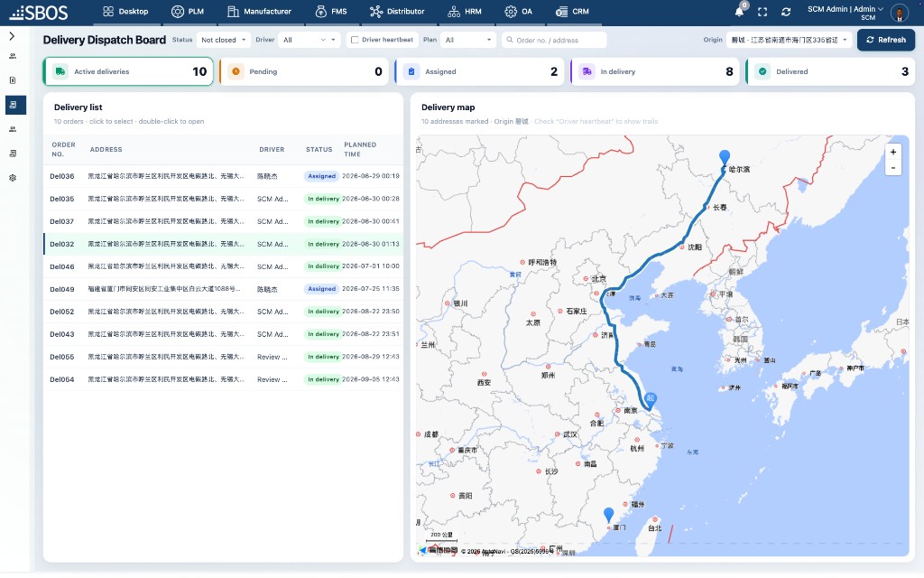Open the Driver filter dropdown

pyautogui.click(x=309, y=40)
